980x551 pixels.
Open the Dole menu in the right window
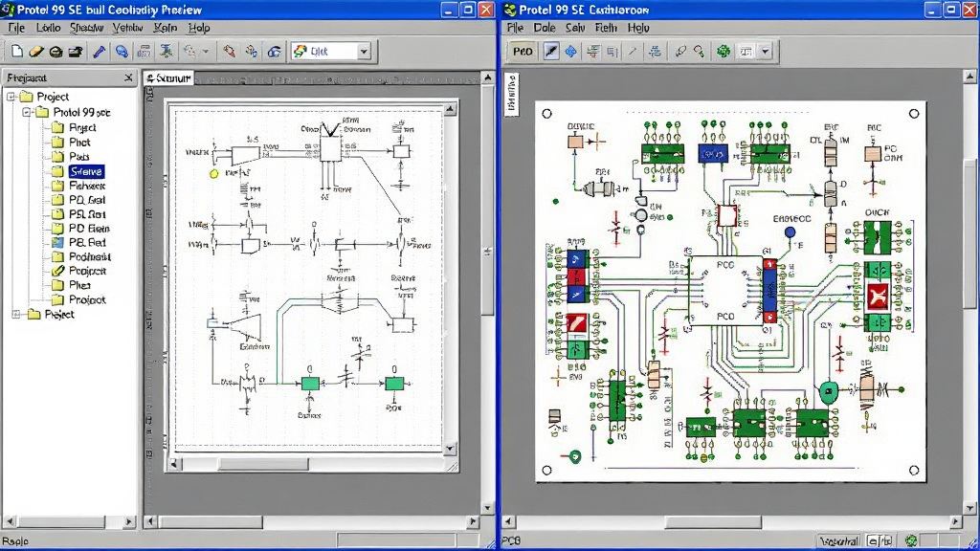(x=545, y=28)
